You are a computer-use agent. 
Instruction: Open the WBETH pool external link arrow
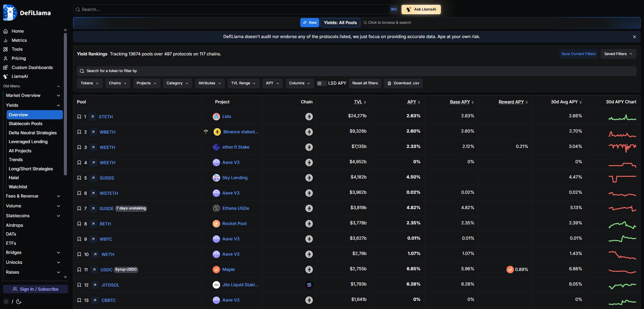coord(93,132)
